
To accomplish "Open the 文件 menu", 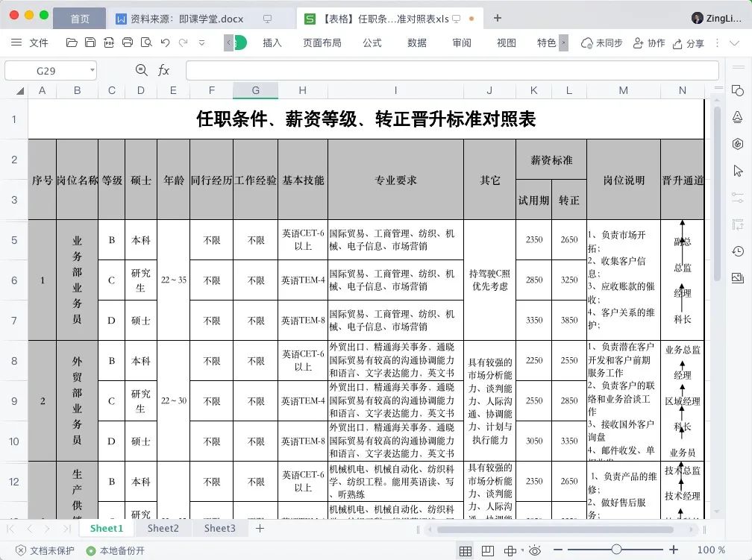I will click(39, 43).
